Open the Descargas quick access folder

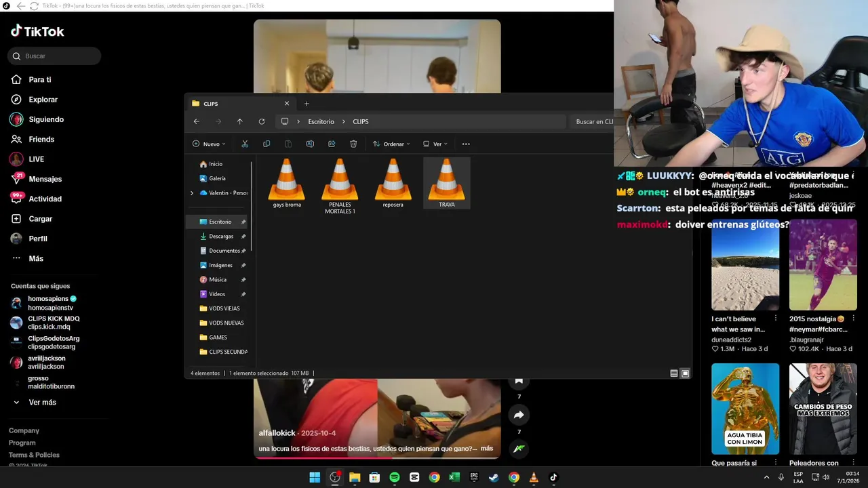[x=221, y=237]
